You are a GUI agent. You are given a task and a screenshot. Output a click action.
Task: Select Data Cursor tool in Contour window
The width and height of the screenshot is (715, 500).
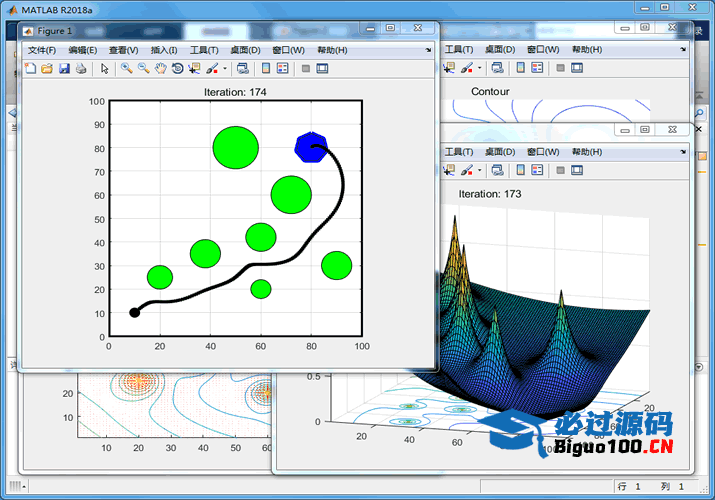point(449,68)
